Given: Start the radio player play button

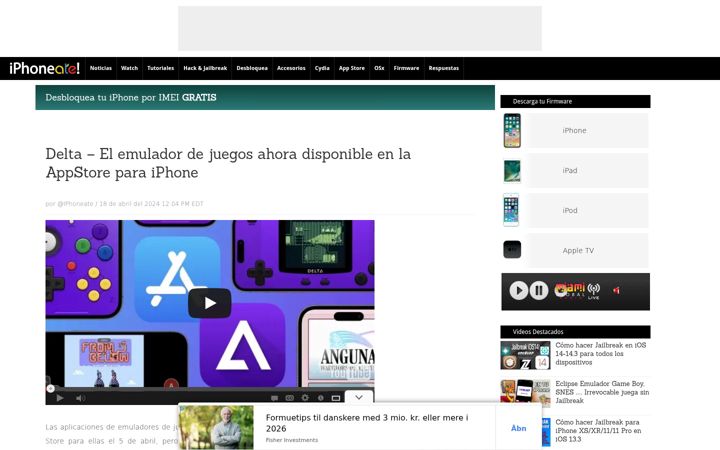Looking at the screenshot, I should coord(519,290).
